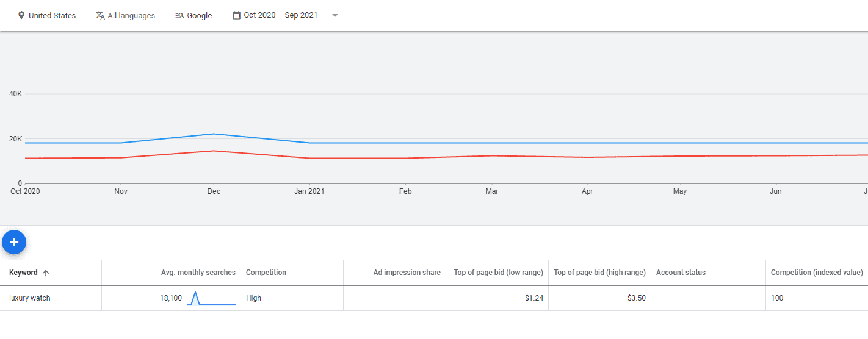The height and width of the screenshot is (339, 868).
Task: Click the search trend sparkline for luxury watch
Action: (211, 298)
